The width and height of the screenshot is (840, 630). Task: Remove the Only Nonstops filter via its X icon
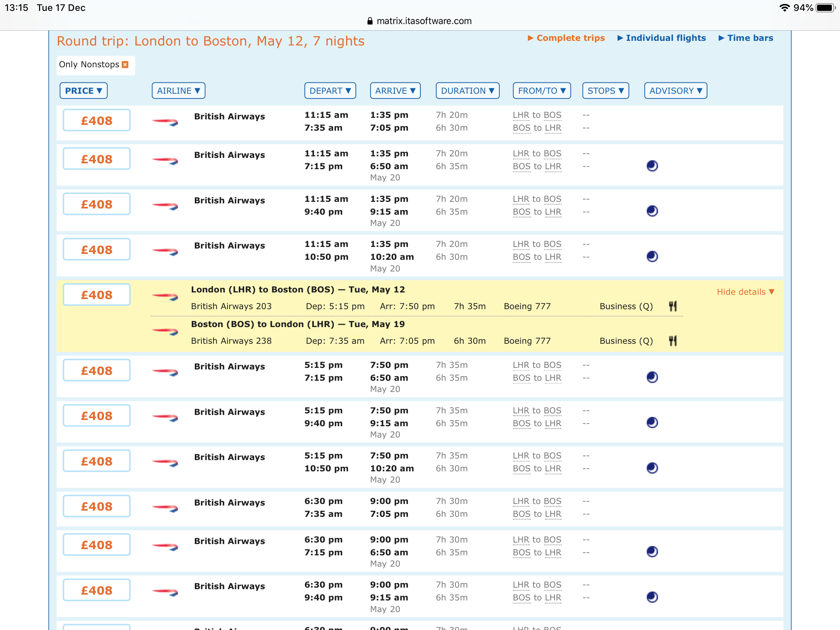coord(125,65)
